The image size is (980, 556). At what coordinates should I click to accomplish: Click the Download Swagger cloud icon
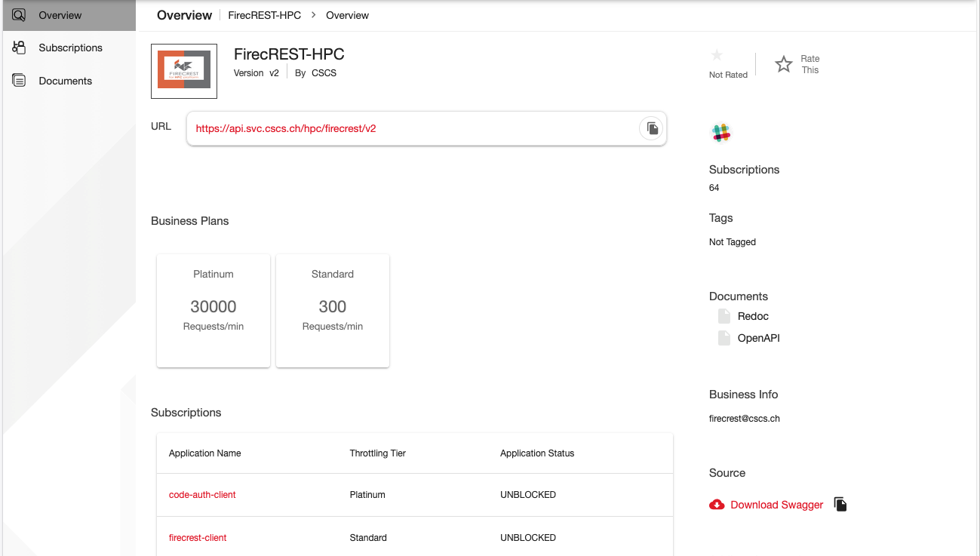(x=717, y=505)
